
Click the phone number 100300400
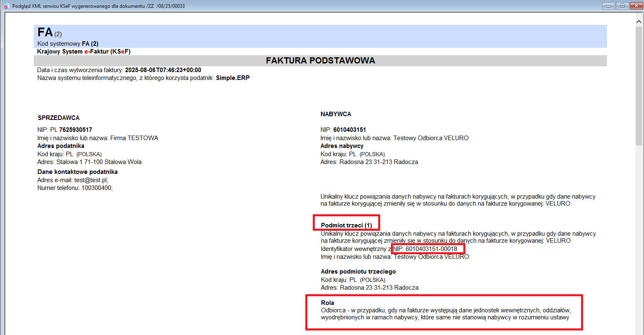click(x=97, y=188)
